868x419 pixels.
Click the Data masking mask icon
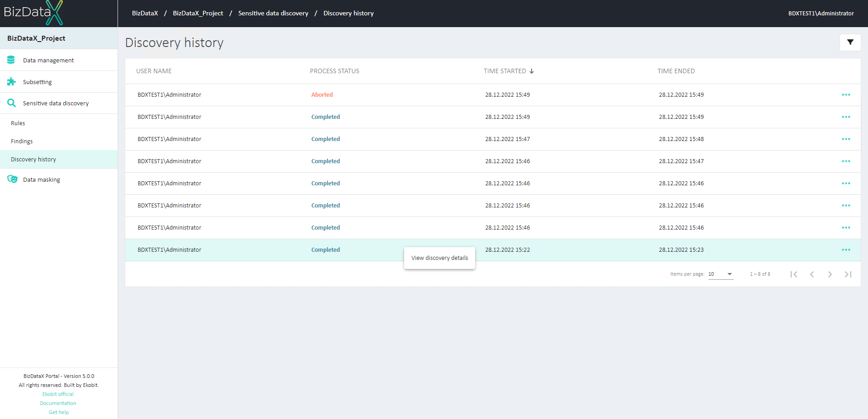(12, 179)
